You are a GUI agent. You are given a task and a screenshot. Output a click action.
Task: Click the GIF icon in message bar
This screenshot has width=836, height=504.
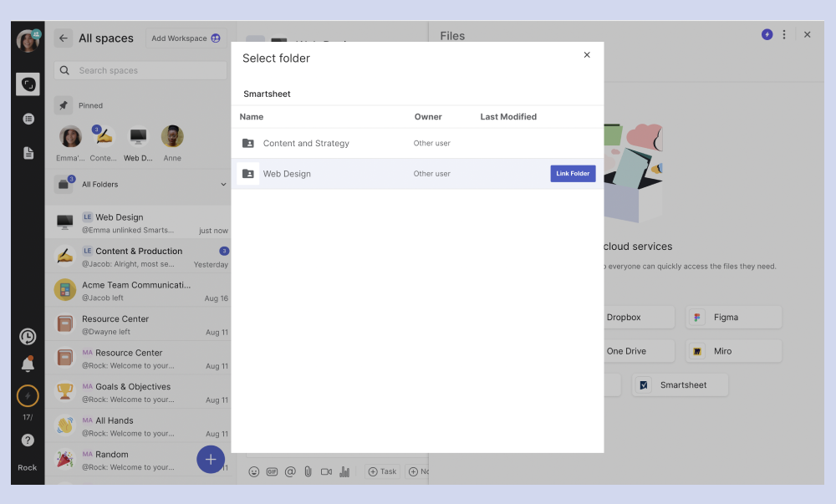(x=272, y=471)
